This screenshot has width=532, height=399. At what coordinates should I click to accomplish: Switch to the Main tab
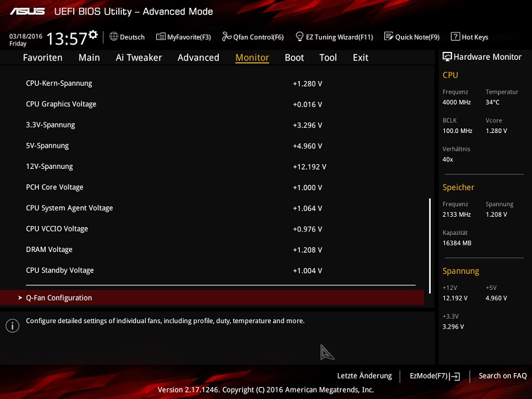pos(89,58)
